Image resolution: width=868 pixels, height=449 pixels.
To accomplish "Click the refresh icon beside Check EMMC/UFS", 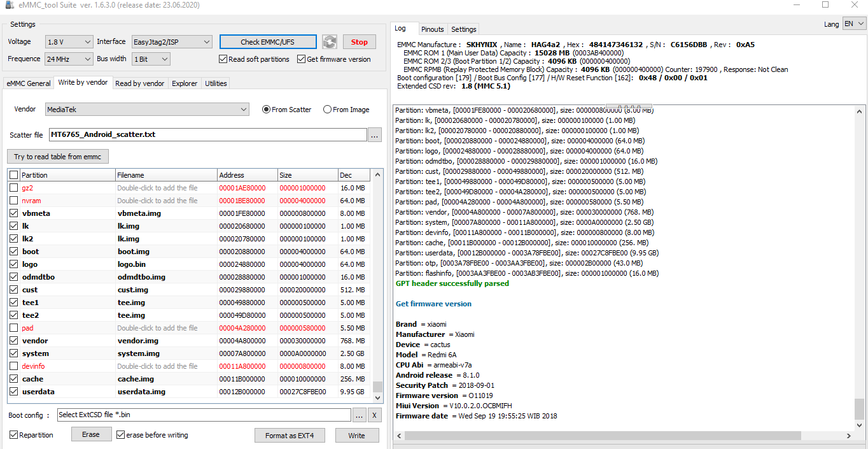I will click(329, 42).
